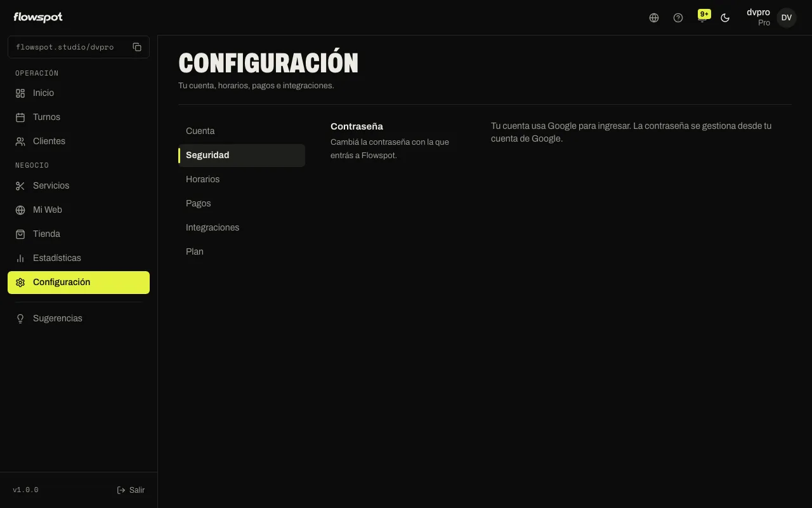This screenshot has width=812, height=508.
Task: Open Estadísticas in sidebar
Action: (79, 258)
